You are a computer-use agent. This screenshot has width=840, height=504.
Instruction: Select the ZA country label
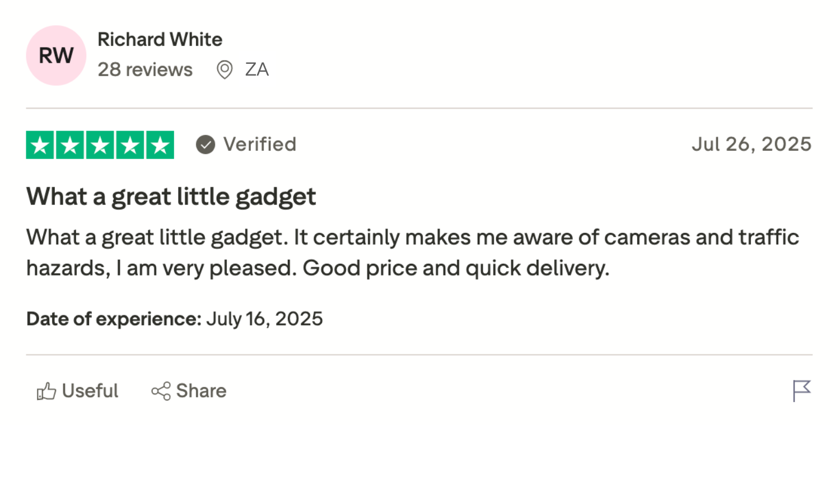257,69
